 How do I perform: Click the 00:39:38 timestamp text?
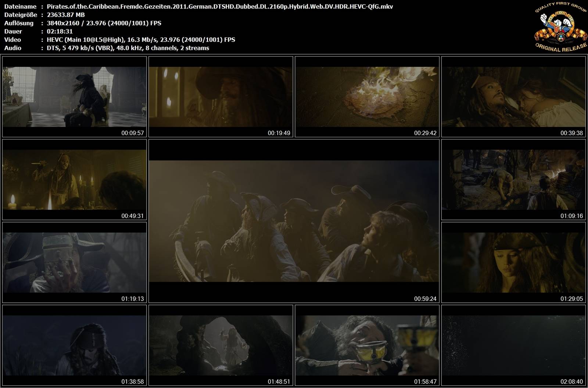571,133
